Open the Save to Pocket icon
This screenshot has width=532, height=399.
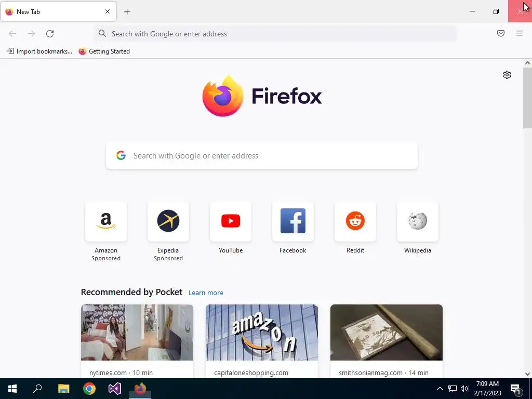[x=501, y=33]
